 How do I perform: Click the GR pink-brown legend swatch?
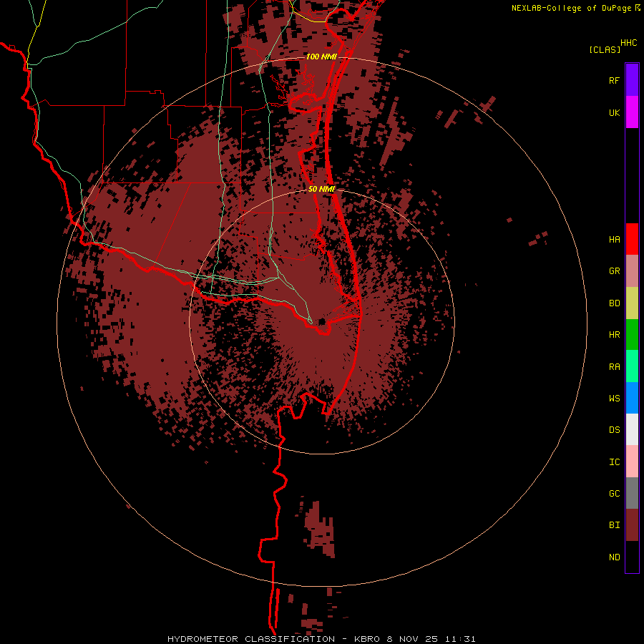coord(632,271)
